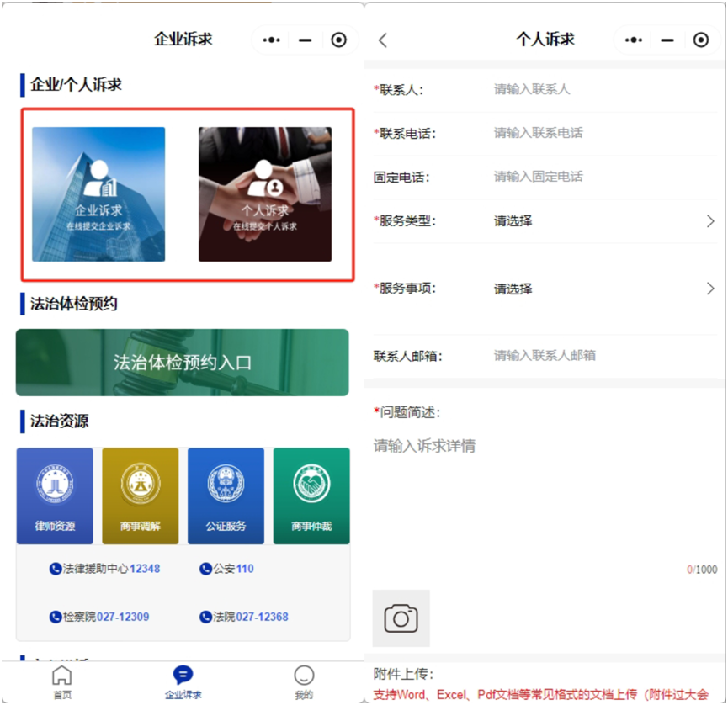Click the 企业诉求 page title

[183, 40]
